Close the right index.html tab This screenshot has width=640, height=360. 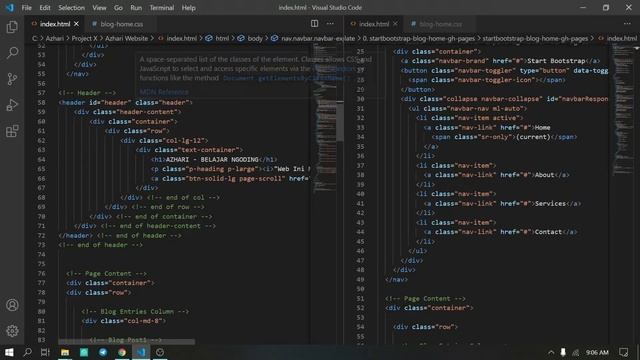[395, 24]
